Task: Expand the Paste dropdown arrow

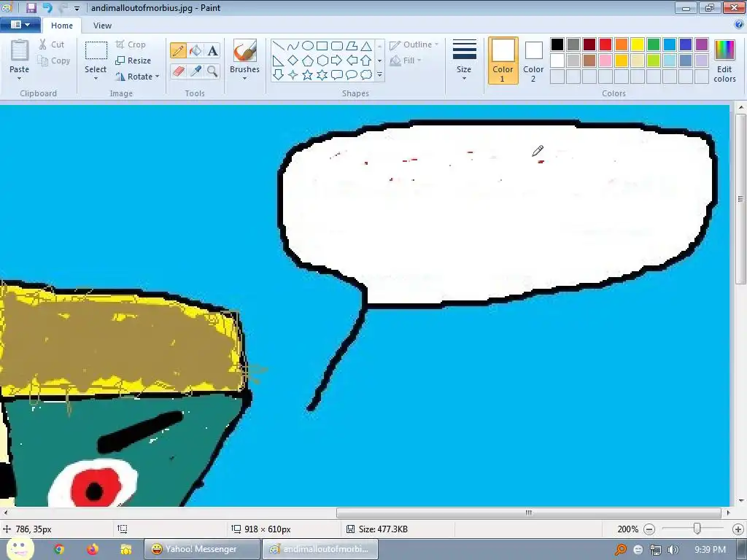Action: pyautogui.click(x=20, y=78)
